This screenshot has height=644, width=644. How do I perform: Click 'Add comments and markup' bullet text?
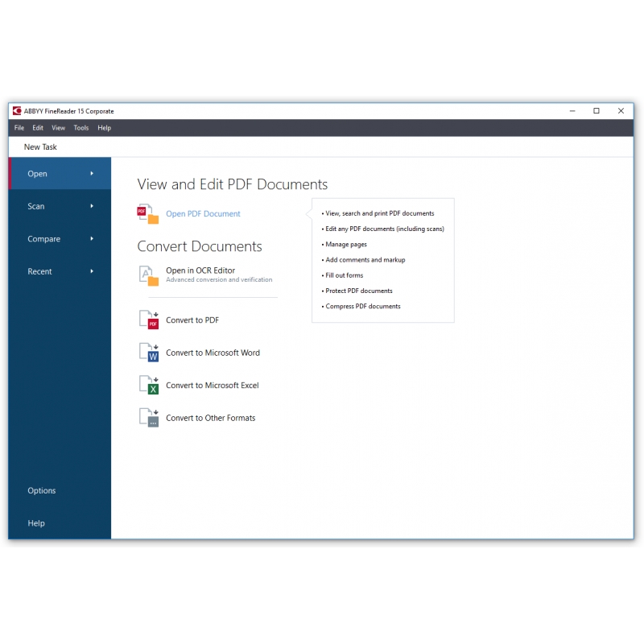click(x=365, y=260)
